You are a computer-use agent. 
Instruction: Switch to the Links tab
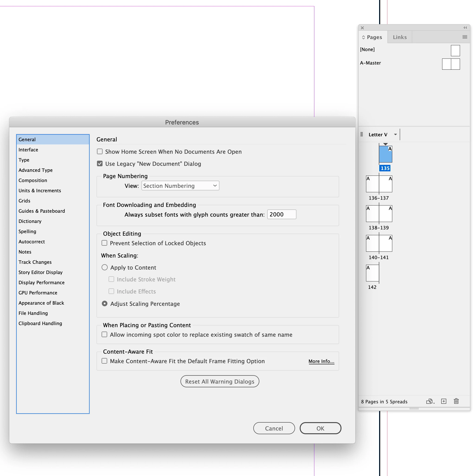pyautogui.click(x=399, y=37)
